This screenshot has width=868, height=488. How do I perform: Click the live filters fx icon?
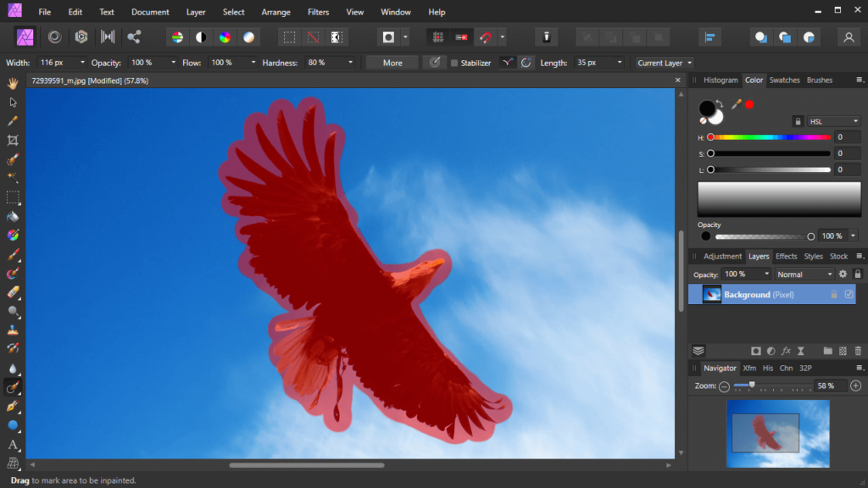coord(787,350)
